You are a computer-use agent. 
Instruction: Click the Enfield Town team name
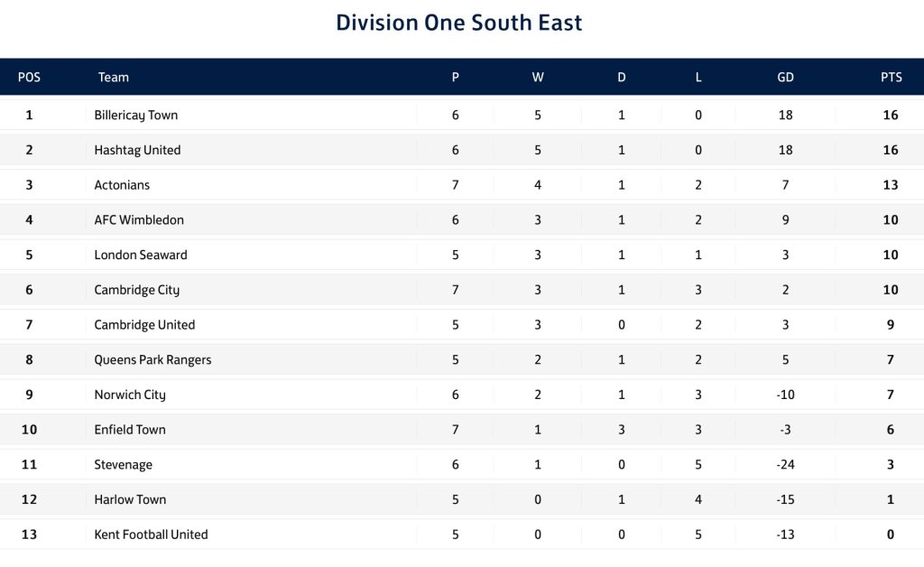[130, 430]
